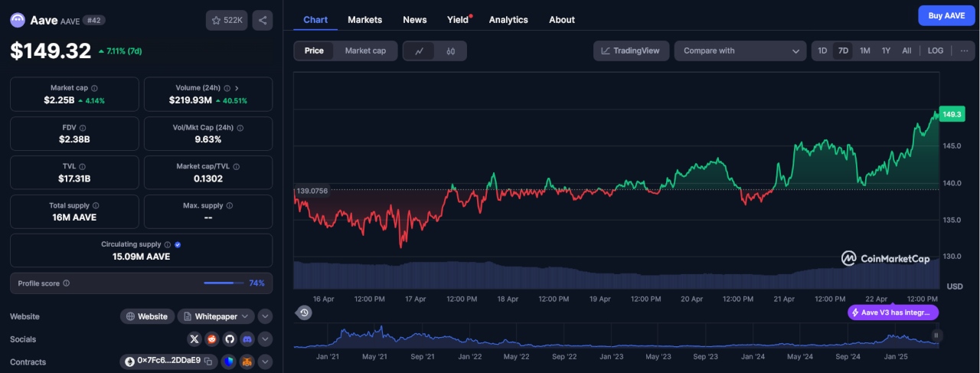Copy the contract address 0x7Fc6...2DDaE9
The width and height of the screenshot is (980, 373).
(x=208, y=361)
